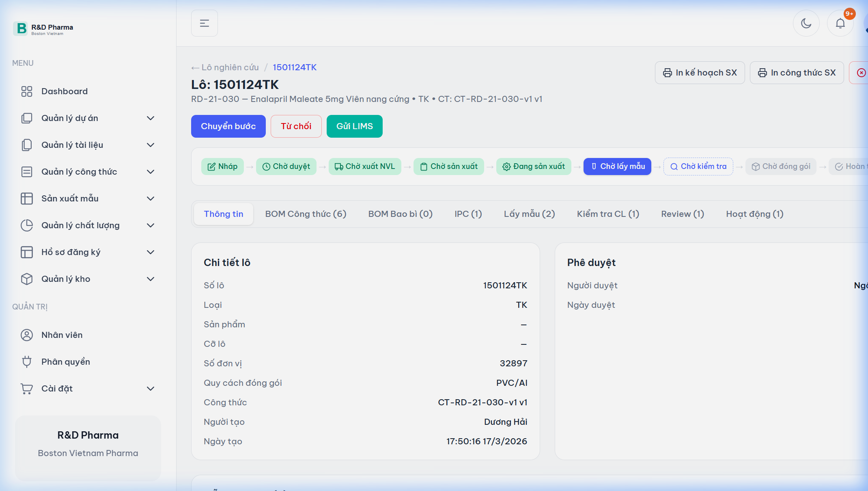Select the Chờ lấy mẫu step
This screenshot has width=868, height=491.
pos(617,167)
